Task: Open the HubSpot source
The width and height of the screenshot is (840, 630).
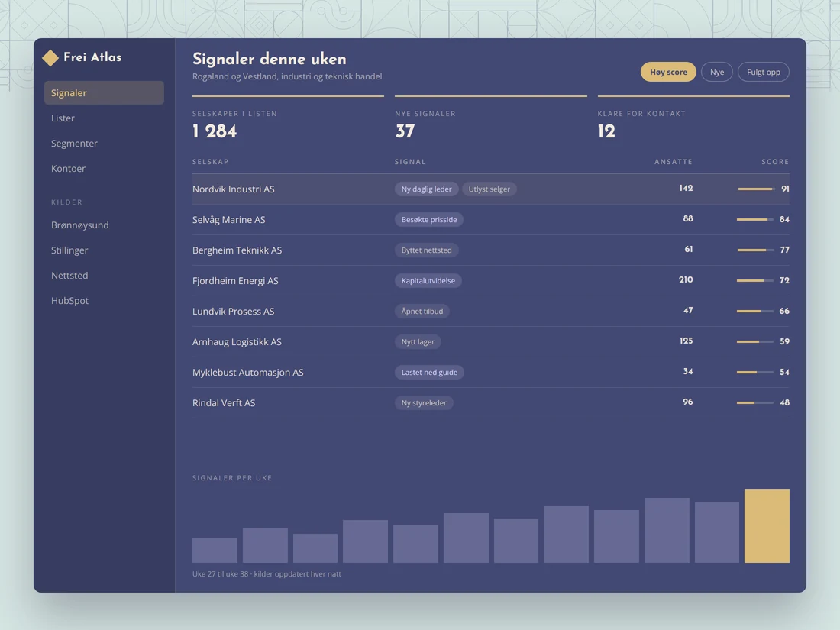Action: click(104, 301)
